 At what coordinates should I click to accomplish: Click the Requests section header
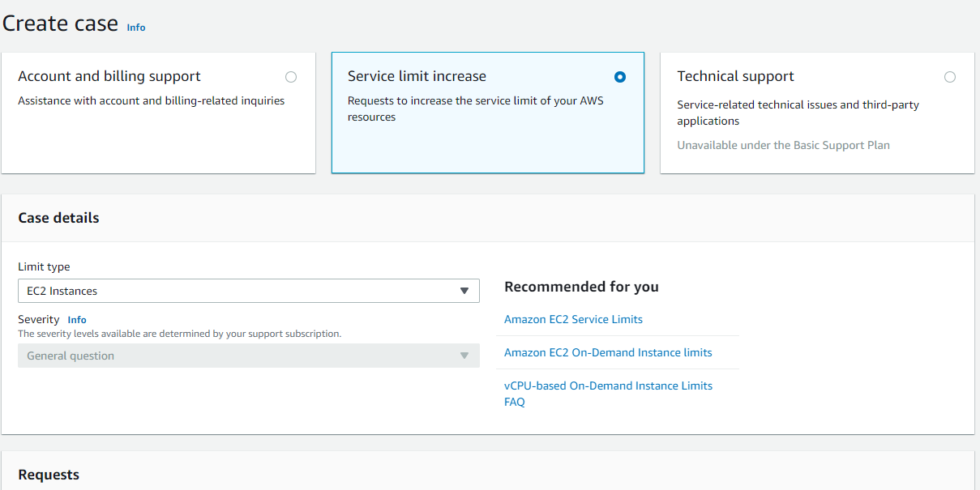pyautogui.click(x=49, y=475)
